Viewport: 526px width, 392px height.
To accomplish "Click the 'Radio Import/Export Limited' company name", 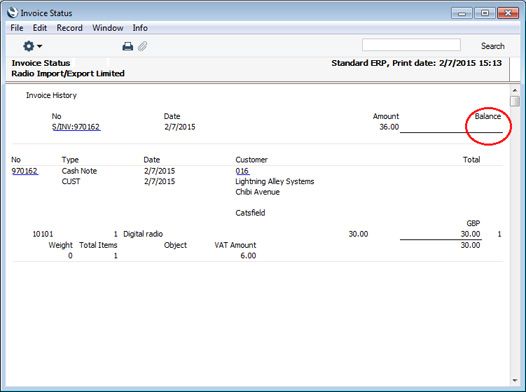I will 68,73.
